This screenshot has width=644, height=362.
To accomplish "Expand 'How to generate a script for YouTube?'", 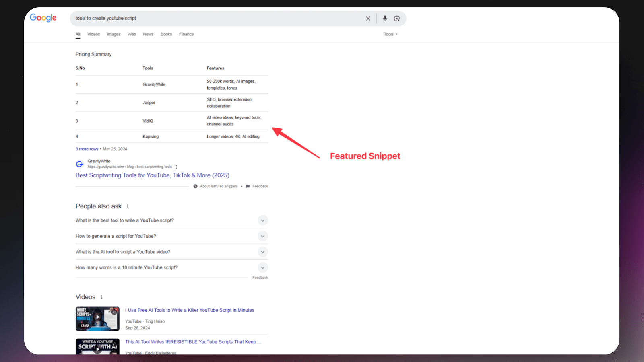I will pyautogui.click(x=172, y=236).
